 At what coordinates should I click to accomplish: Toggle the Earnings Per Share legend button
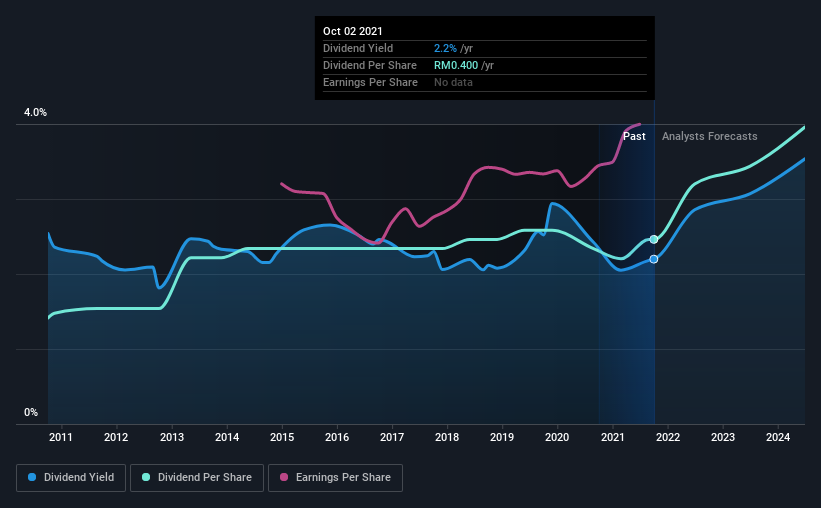335,478
